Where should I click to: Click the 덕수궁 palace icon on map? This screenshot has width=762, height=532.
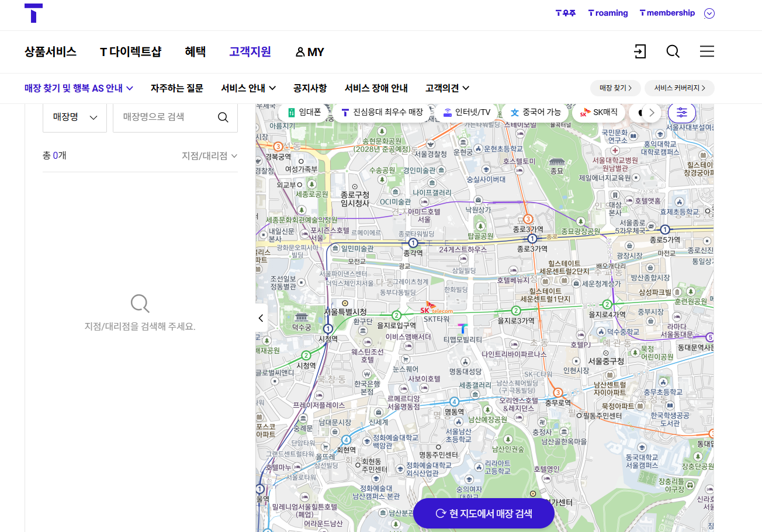point(302,318)
